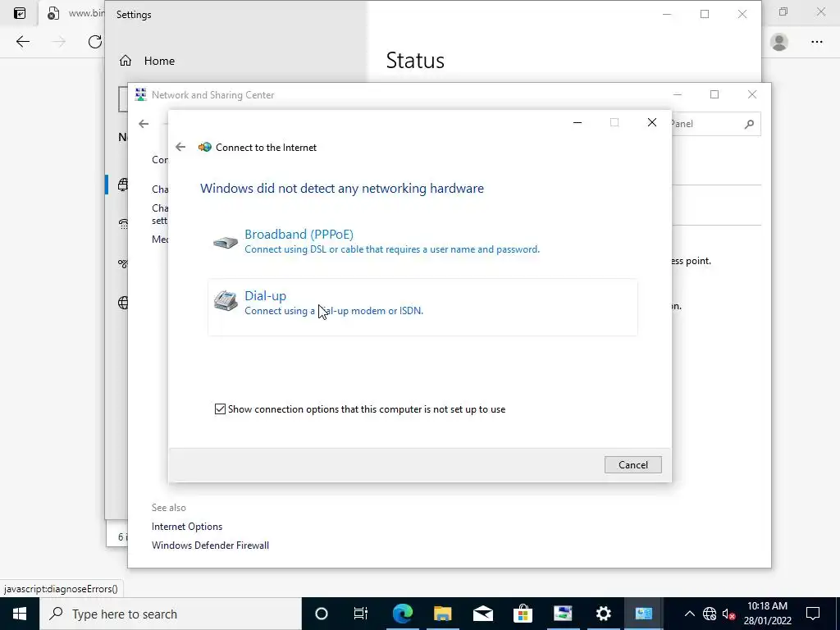The height and width of the screenshot is (630, 840).
Task: Click the Connect to the Internet globe icon
Action: (x=204, y=147)
